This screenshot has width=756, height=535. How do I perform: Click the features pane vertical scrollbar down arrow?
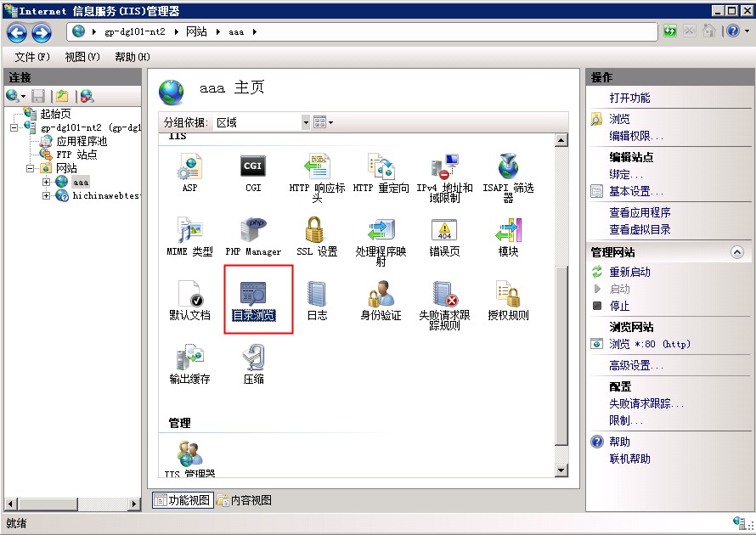tap(561, 470)
